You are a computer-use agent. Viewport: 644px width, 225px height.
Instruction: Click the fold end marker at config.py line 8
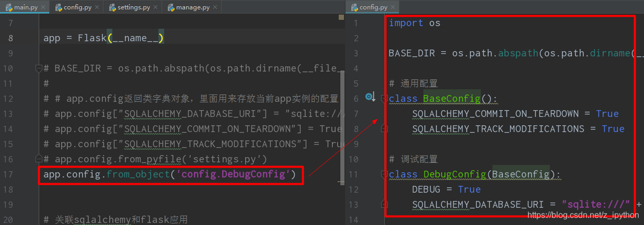point(384,128)
